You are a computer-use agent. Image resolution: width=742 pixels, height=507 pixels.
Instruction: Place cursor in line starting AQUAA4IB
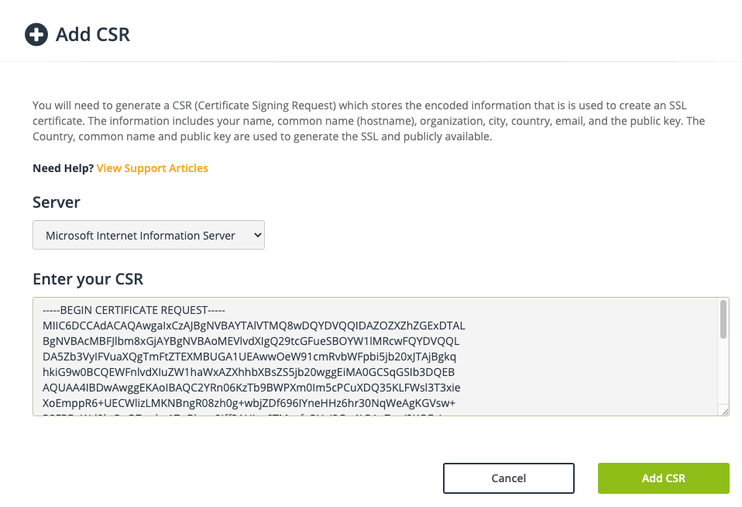tap(251, 388)
